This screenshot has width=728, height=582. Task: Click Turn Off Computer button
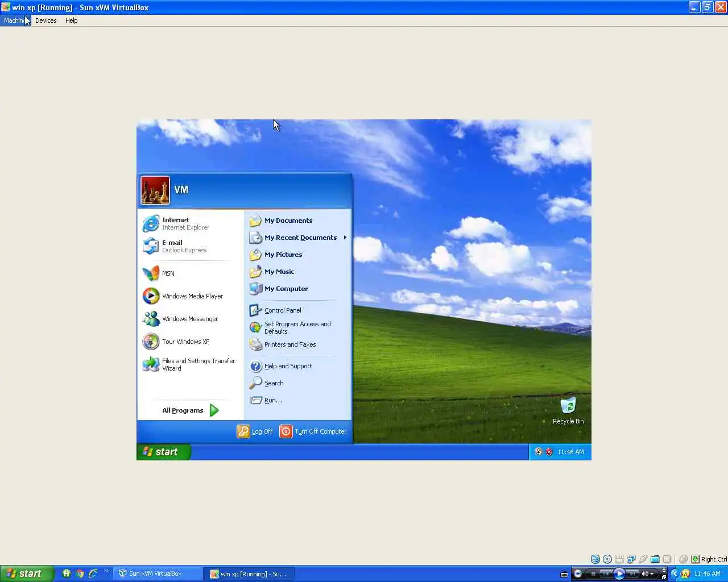tap(313, 431)
